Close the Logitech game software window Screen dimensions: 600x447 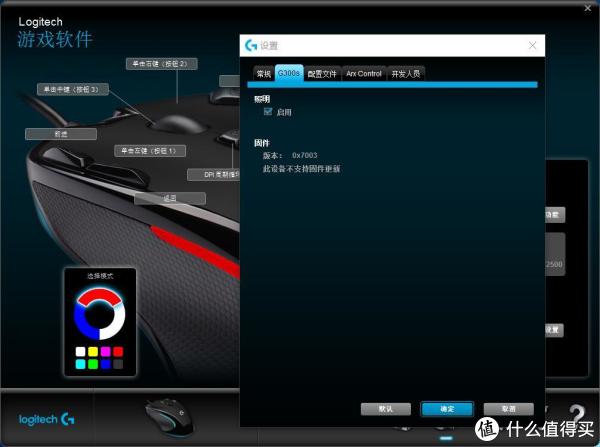(588, 8)
